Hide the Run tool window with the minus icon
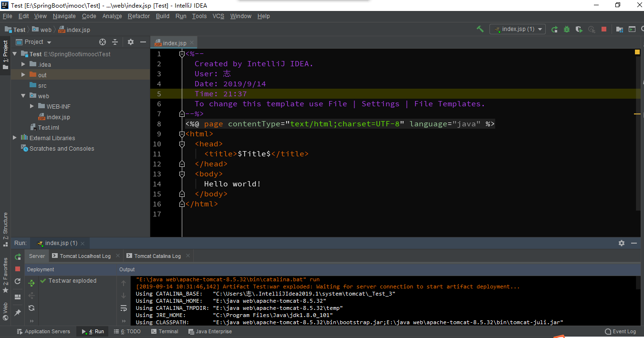 (634, 243)
